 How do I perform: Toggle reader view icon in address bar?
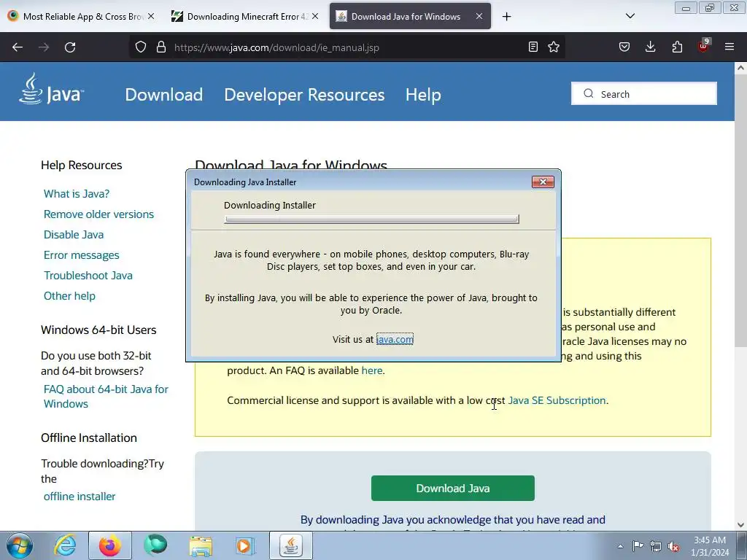pyautogui.click(x=533, y=47)
